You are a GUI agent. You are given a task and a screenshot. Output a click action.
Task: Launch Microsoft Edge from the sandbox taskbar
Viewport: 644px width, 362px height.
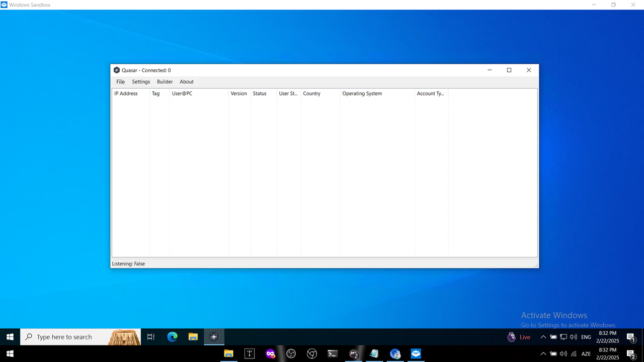(x=172, y=337)
